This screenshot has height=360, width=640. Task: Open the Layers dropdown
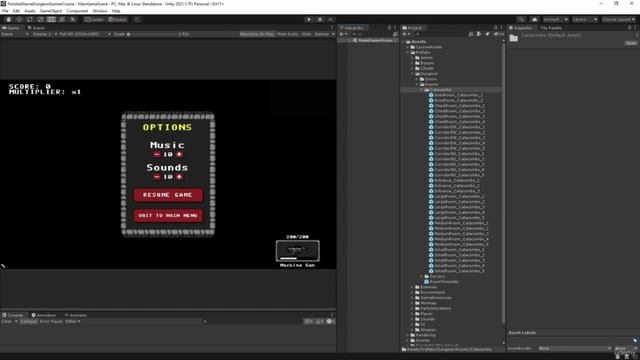(x=584, y=19)
